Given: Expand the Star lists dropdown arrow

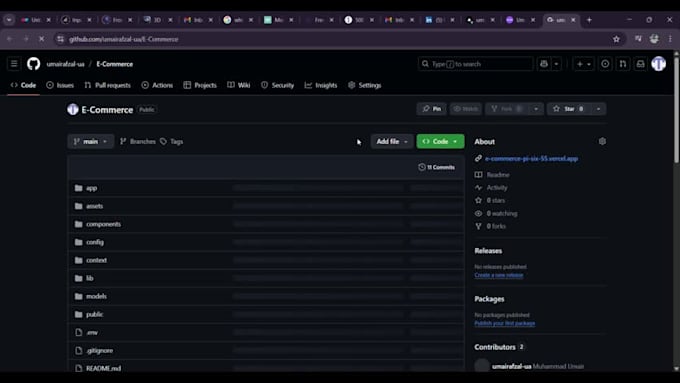Looking at the screenshot, I should click(x=598, y=109).
